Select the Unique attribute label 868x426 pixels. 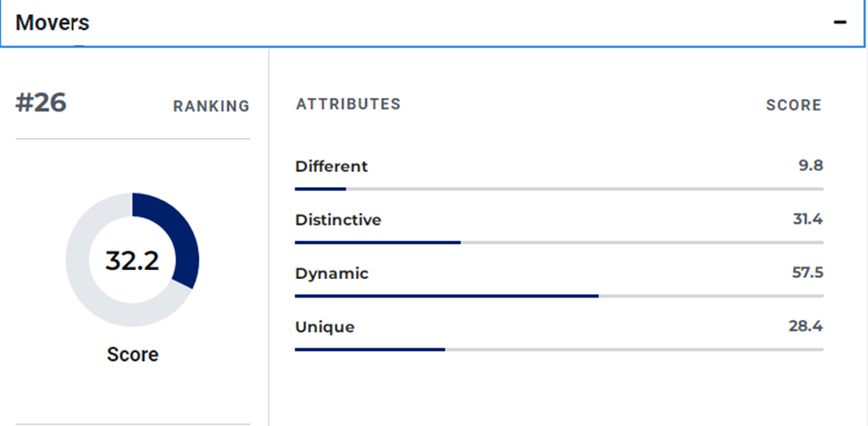click(x=325, y=327)
